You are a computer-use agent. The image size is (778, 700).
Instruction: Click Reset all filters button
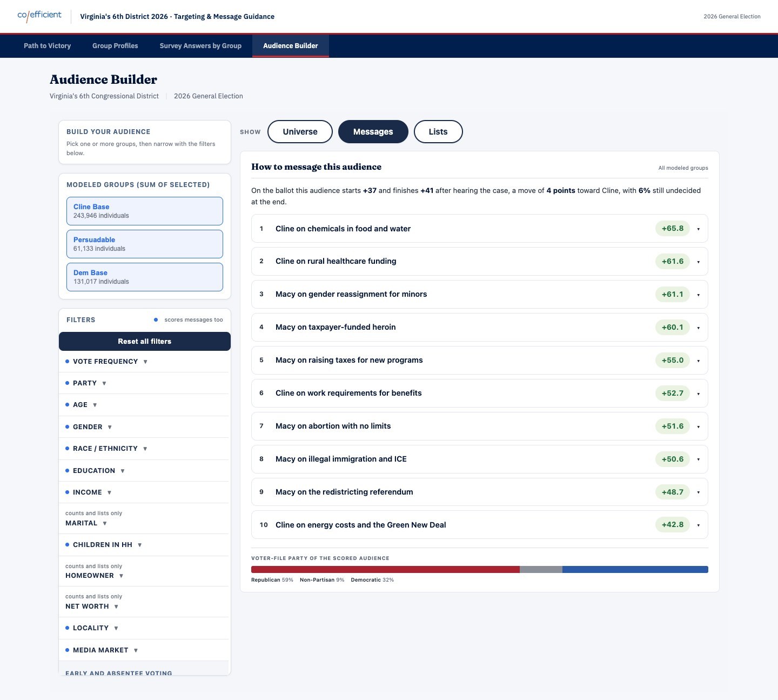point(145,341)
